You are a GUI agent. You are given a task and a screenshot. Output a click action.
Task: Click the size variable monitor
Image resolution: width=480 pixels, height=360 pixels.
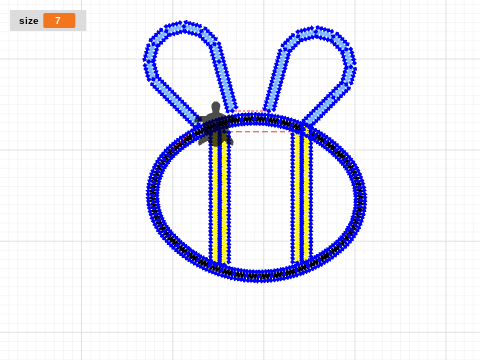(x=48, y=21)
